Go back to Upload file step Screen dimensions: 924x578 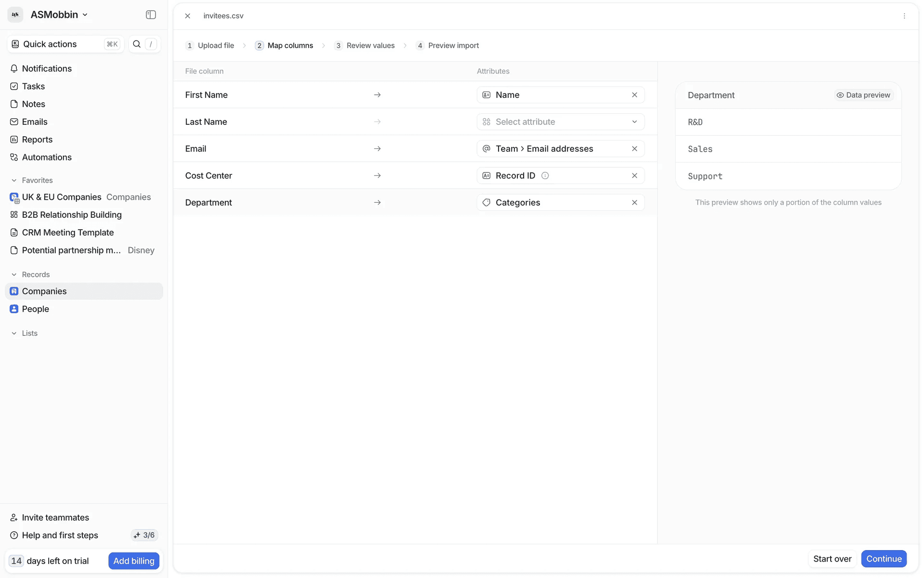coord(215,45)
